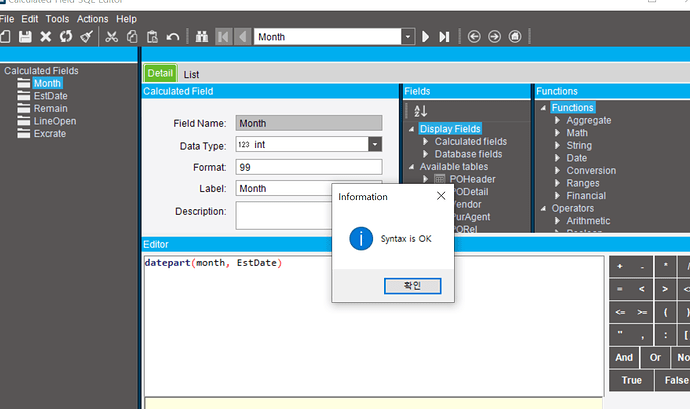Switch to the Detail tab

tap(160, 73)
